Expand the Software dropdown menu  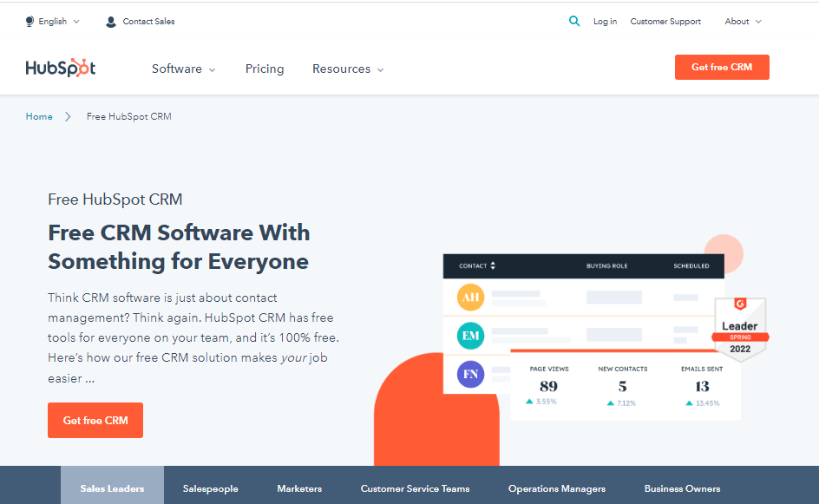183,69
